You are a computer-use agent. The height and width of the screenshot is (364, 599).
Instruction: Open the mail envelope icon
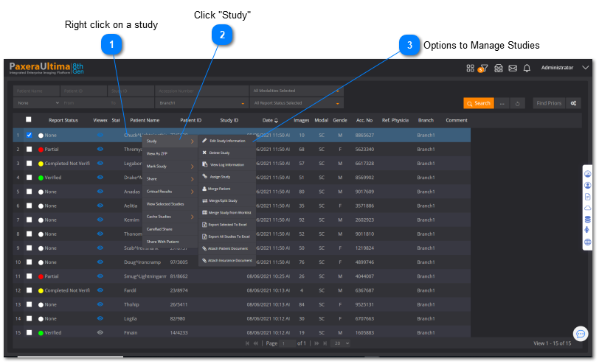[513, 69]
